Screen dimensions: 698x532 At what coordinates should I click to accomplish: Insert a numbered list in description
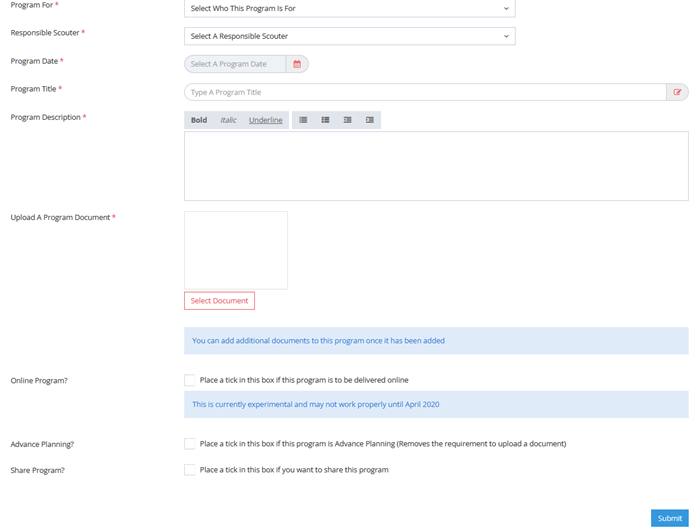coord(325,120)
